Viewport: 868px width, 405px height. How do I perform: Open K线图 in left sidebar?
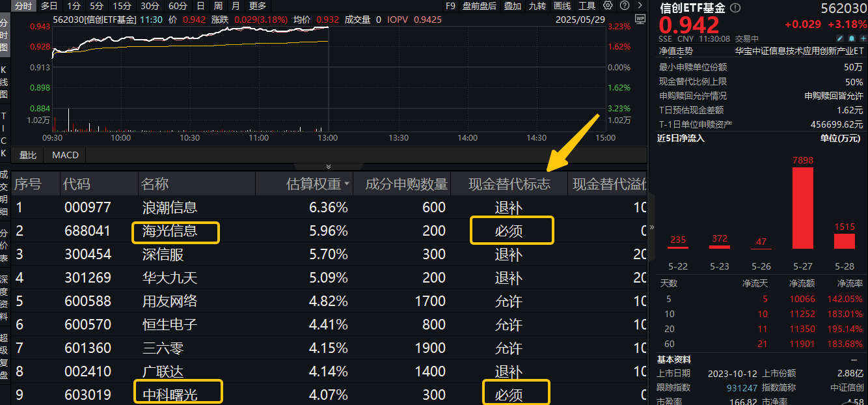tap(4, 82)
